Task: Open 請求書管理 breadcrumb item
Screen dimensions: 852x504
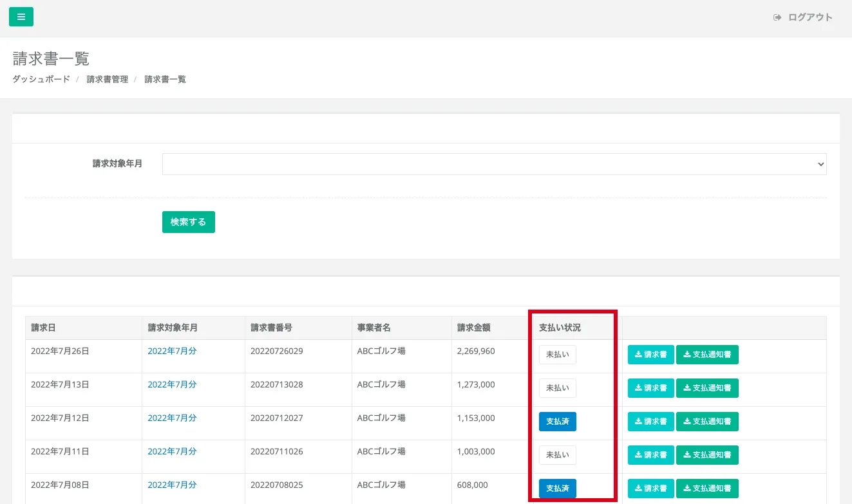Action: (x=108, y=79)
